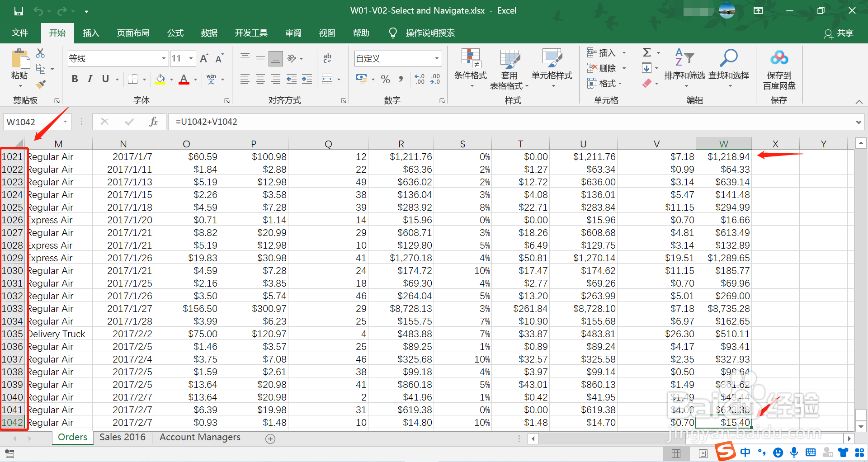Viewport: 868px width, 462px height.
Task: Click the Increase Decimal icon
Action: 419,80
